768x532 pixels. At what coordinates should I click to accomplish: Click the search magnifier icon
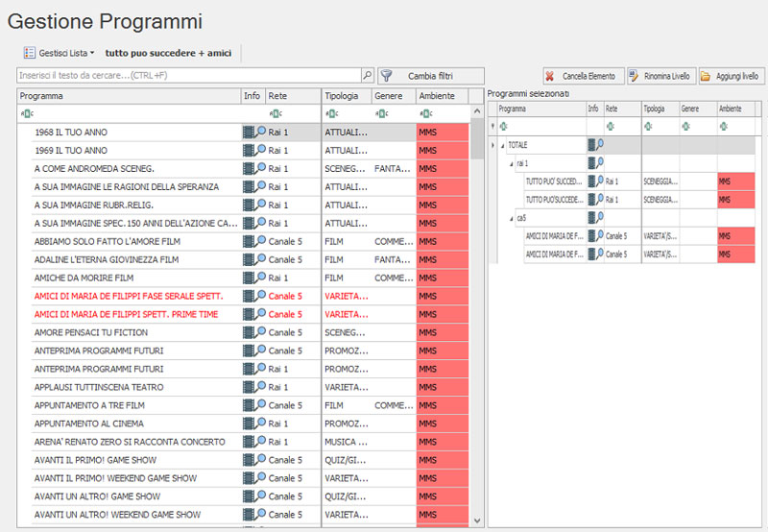(367, 75)
